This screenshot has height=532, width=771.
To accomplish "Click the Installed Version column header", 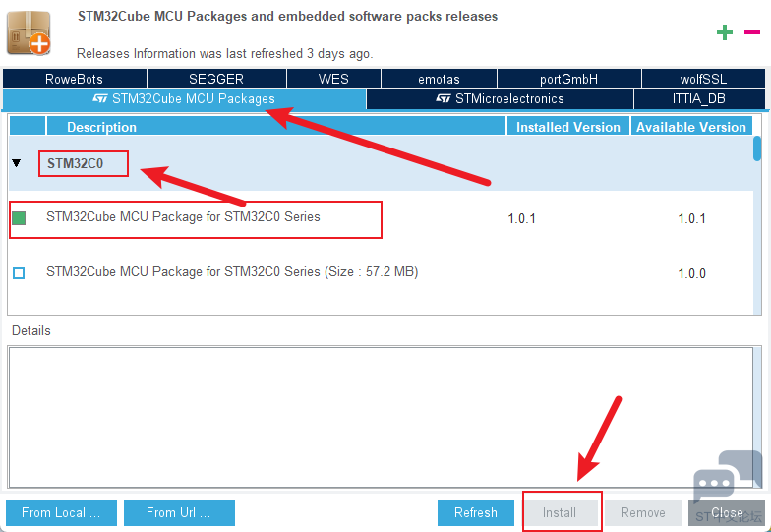I will (x=568, y=127).
